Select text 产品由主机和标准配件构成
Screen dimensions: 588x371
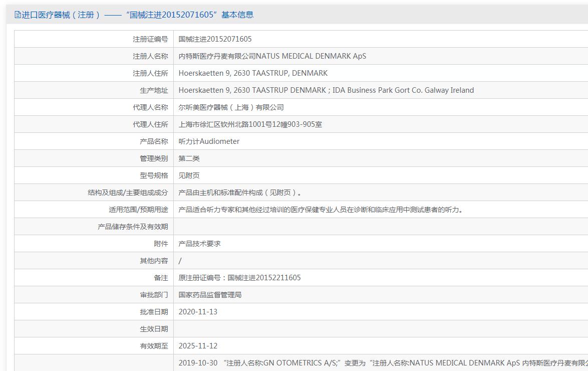(220, 193)
